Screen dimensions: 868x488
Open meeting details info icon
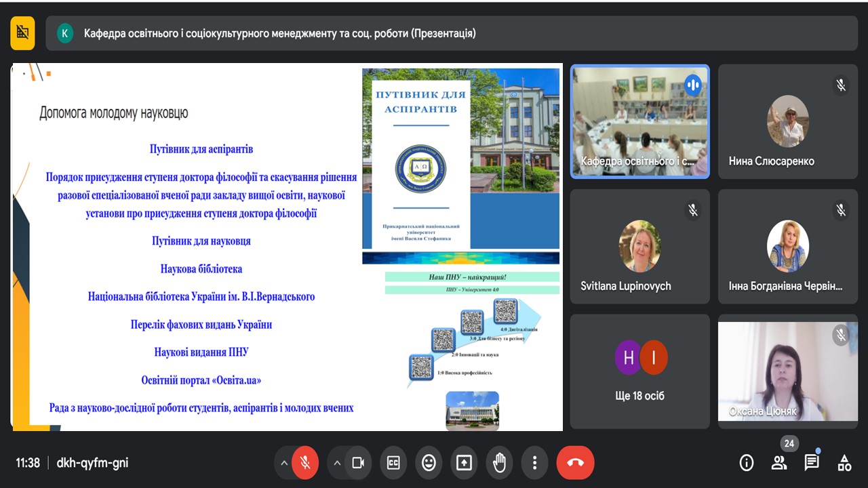tap(747, 463)
